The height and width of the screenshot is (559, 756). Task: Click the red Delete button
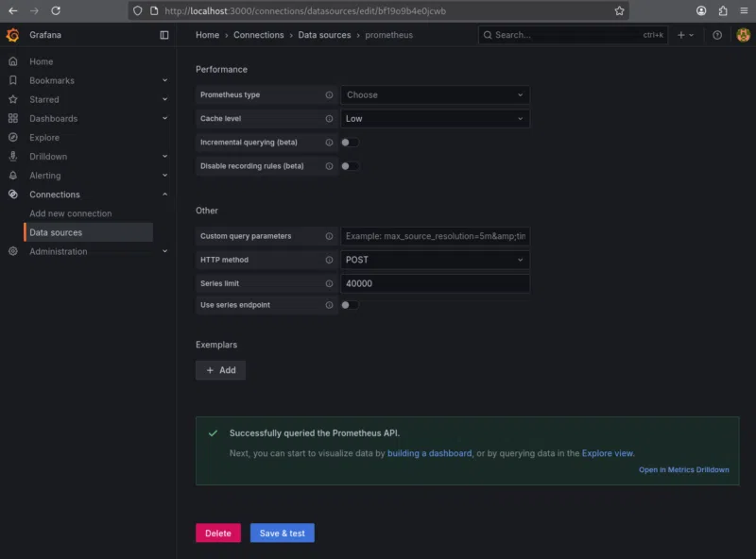click(217, 534)
